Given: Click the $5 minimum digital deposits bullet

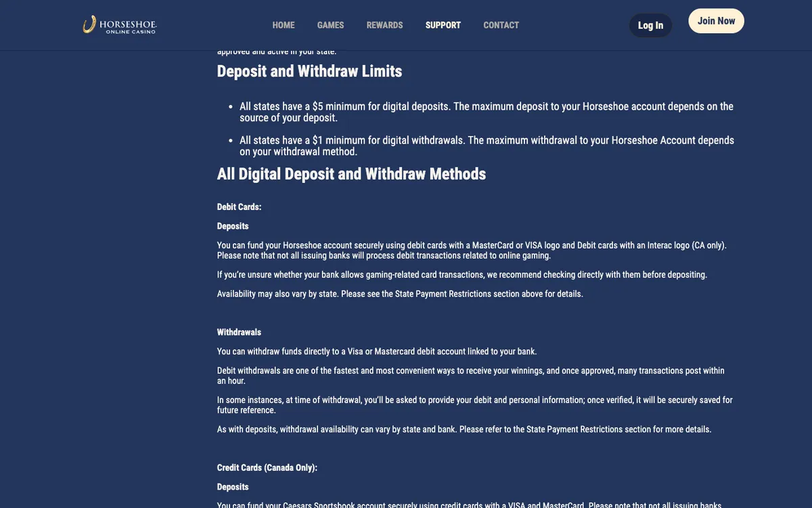Looking at the screenshot, I should click(x=487, y=112).
